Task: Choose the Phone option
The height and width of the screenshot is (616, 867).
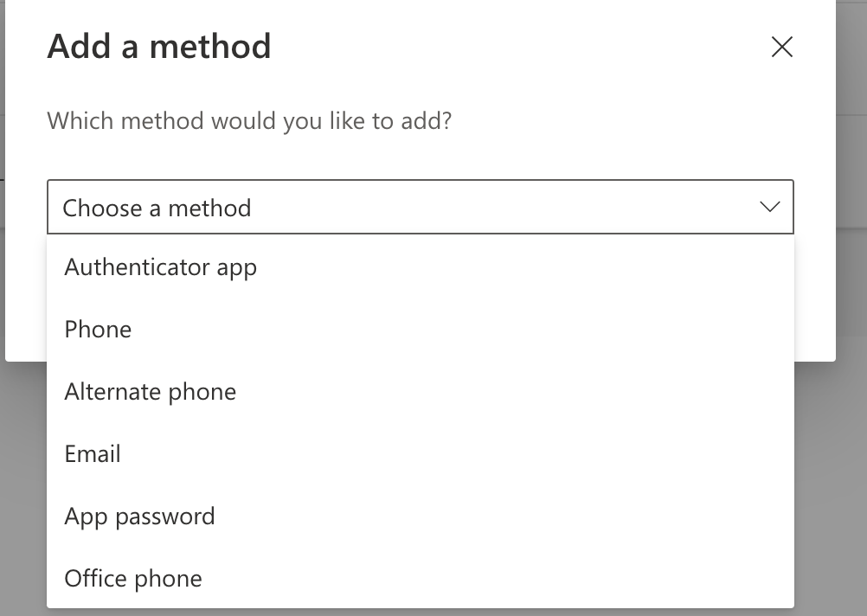Action: point(98,329)
